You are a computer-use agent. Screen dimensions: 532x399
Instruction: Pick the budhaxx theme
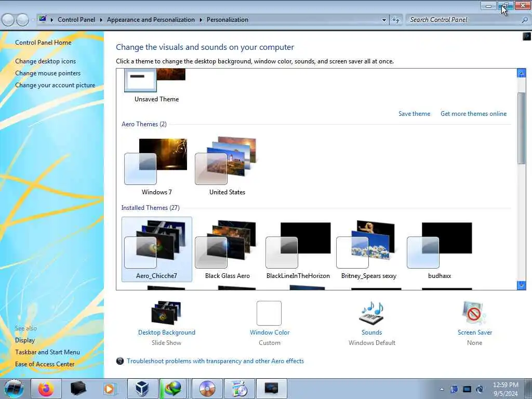click(440, 249)
